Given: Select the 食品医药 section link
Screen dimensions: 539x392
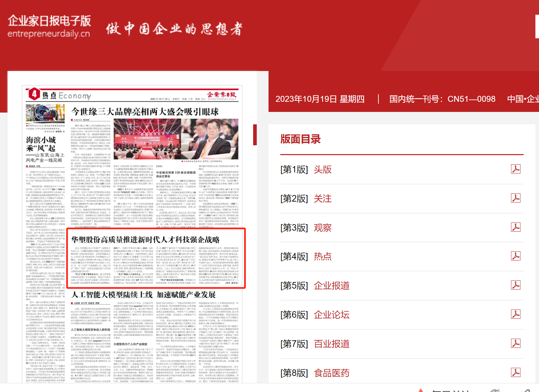Looking at the screenshot, I should coord(331,373).
